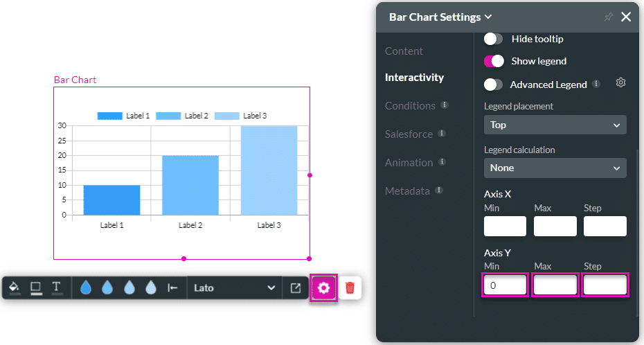Pin the Bar Chart Settings panel
Viewport: 644px width, 345px height.
(x=609, y=17)
